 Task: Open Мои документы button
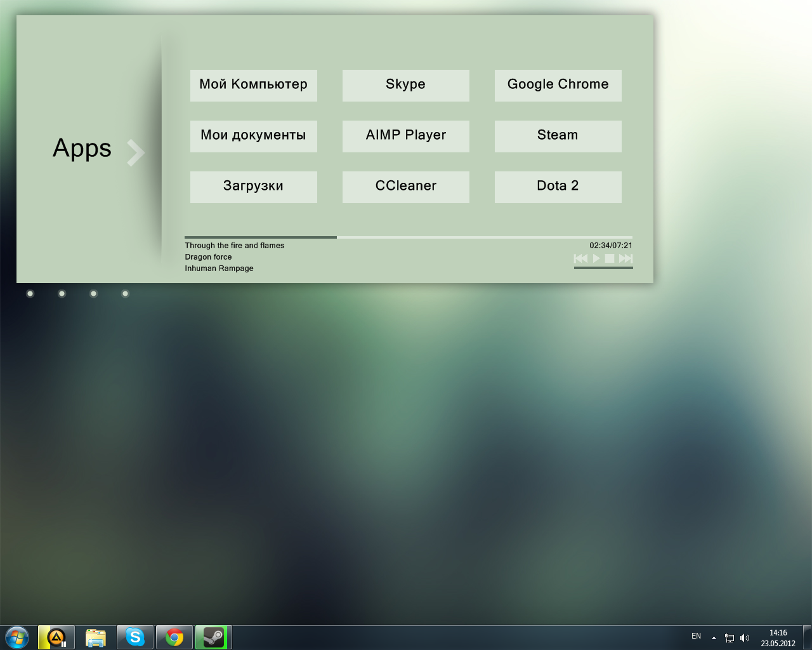(254, 136)
